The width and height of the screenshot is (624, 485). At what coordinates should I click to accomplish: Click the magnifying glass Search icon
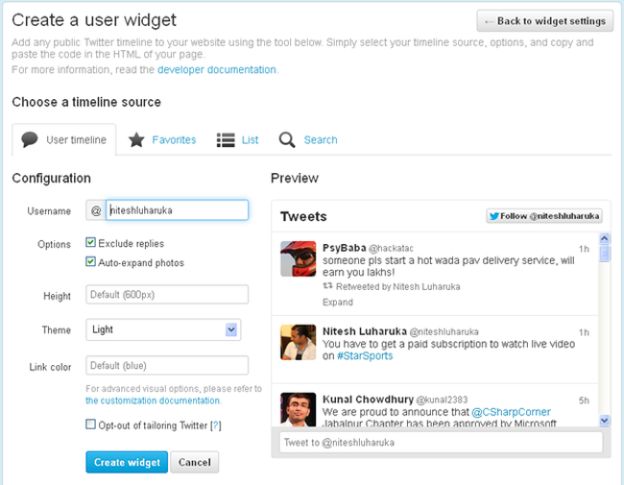point(287,140)
